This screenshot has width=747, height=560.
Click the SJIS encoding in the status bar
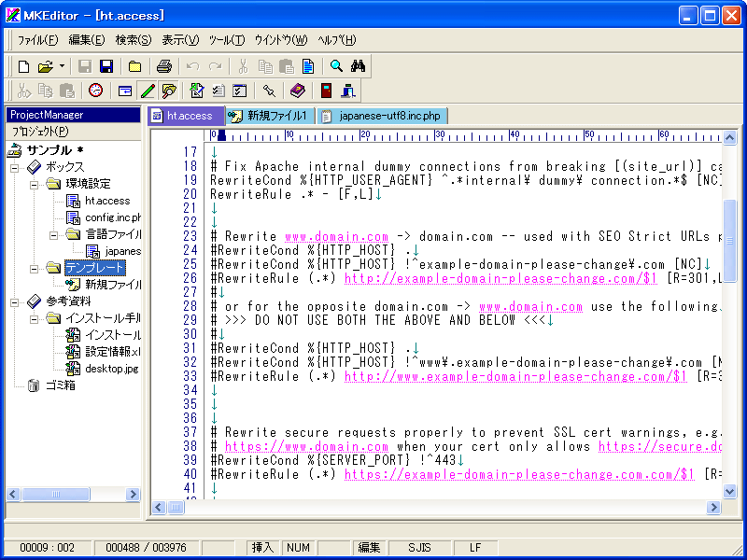coord(419,548)
